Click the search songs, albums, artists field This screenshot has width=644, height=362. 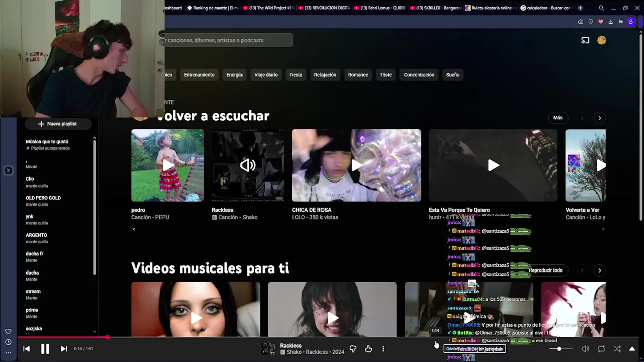227,40
